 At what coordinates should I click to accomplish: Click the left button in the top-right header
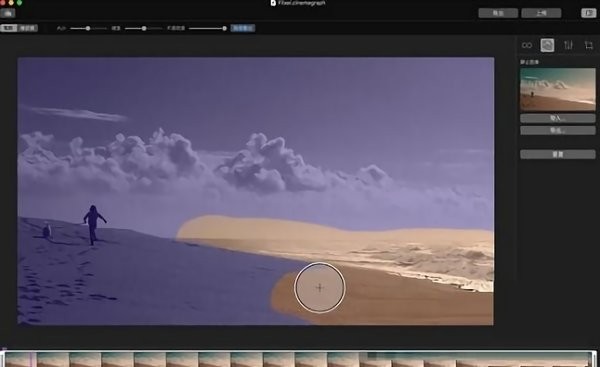pos(498,13)
